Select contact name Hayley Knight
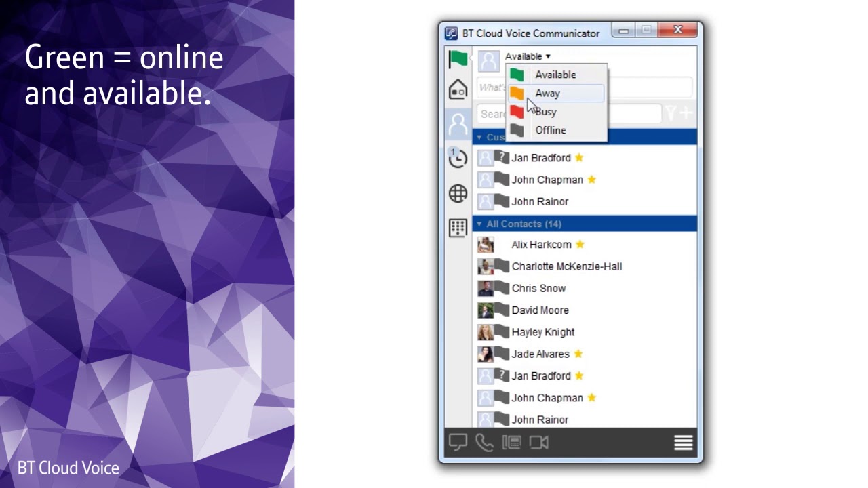 point(542,332)
